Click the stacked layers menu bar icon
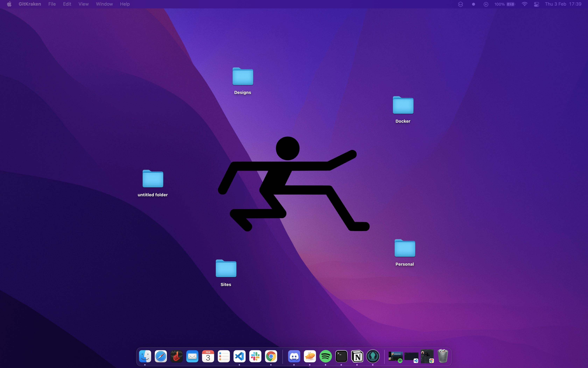Screen dimensions: 588x368 pos(460,4)
